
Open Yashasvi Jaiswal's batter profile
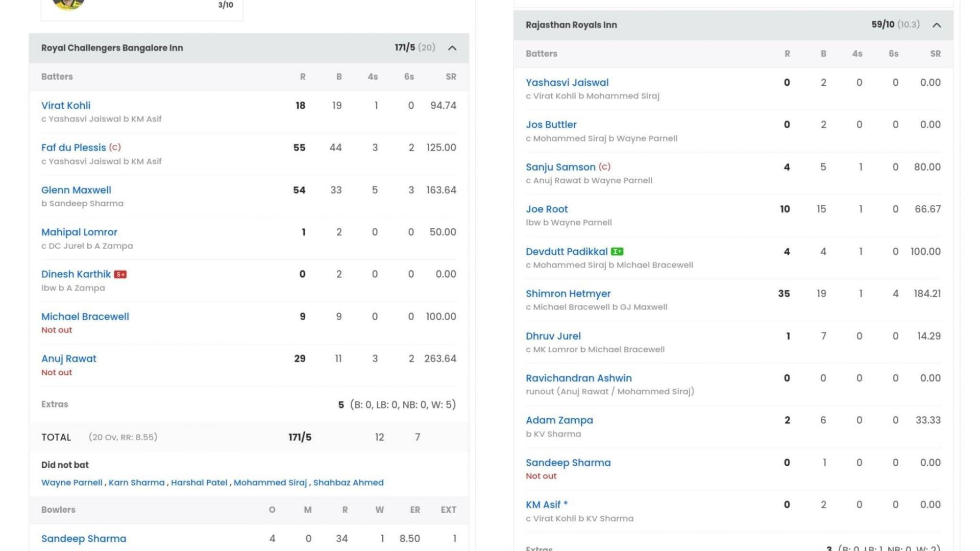(567, 83)
